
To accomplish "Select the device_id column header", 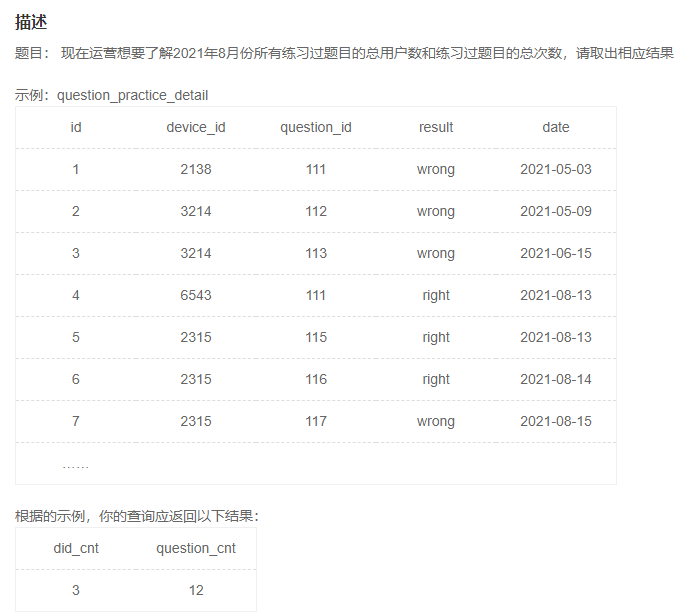I will pyautogui.click(x=196, y=127).
